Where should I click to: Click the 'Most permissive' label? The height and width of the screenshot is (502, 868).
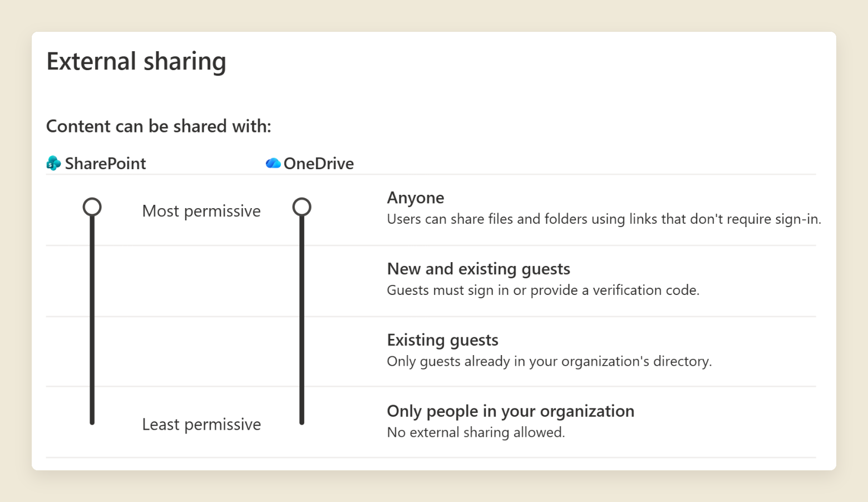click(201, 211)
